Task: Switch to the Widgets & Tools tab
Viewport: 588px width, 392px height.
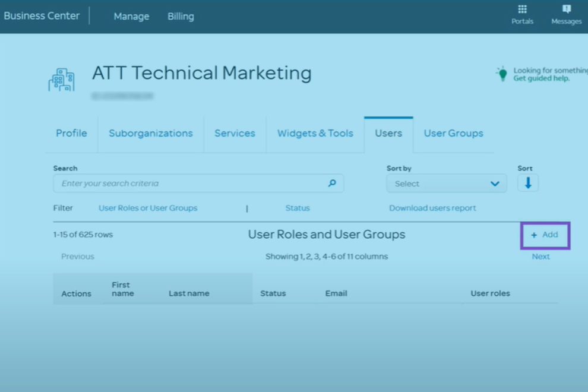Action: (315, 133)
